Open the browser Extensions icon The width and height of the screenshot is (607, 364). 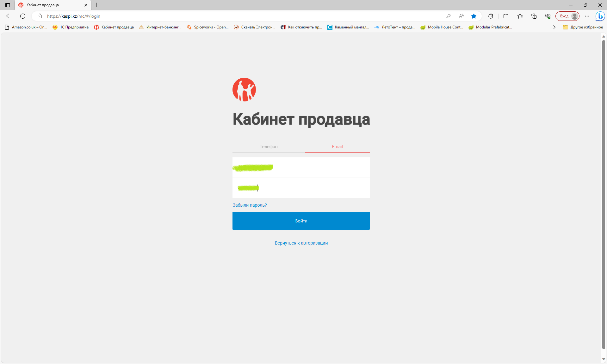[491, 16]
